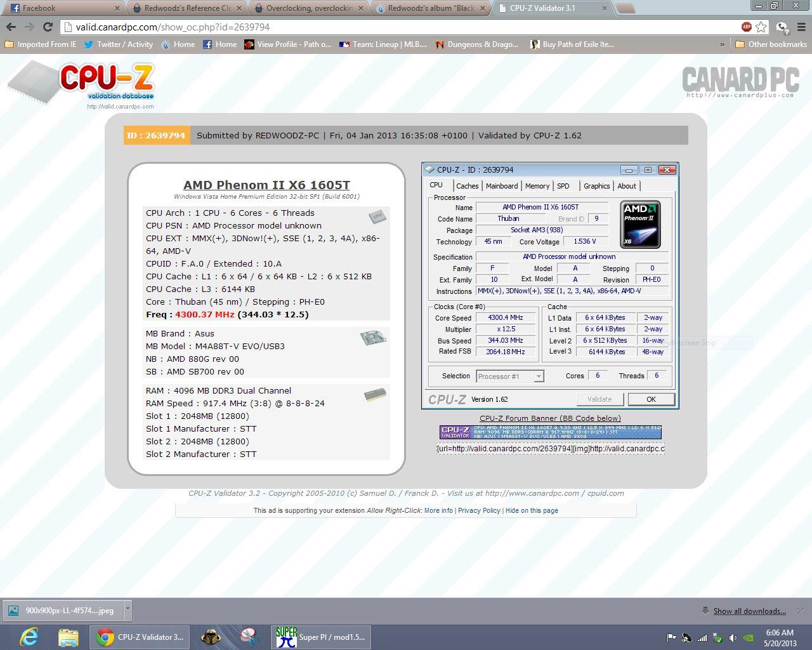
Task: Open a new tab with the new-tab button
Action: click(625, 8)
